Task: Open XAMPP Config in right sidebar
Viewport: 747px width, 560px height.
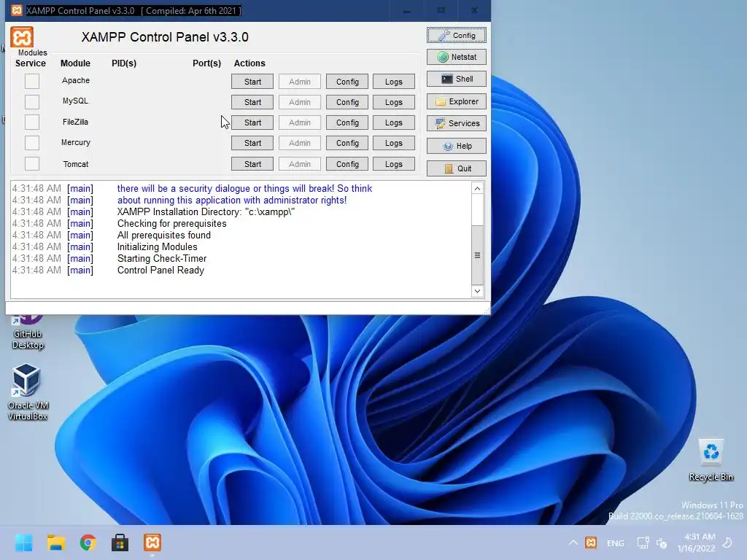Action: (x=457, y=35)
